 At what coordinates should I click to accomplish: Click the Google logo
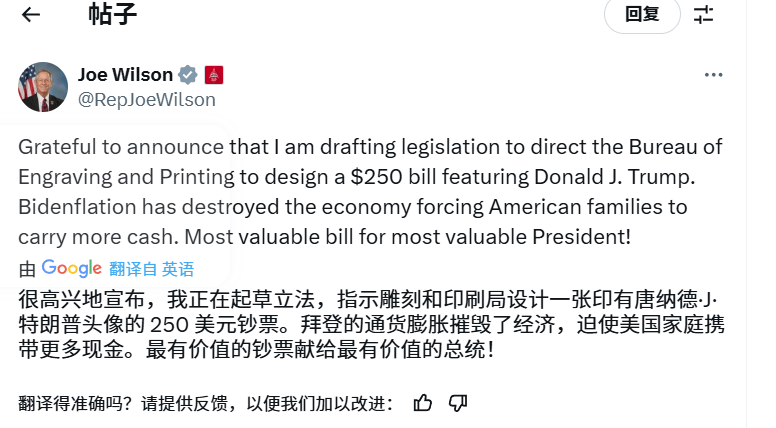tap(72, 268)
